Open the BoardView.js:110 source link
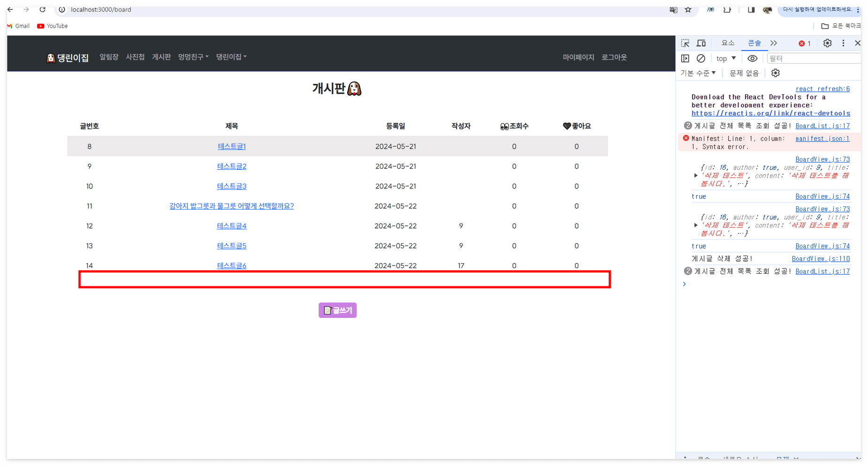This screenshot has width=868, height=466. tap(821, 259)
